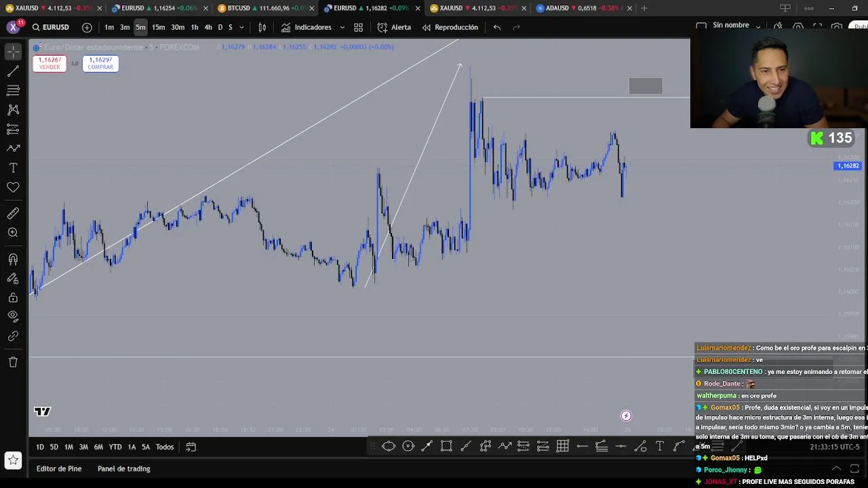Expand the Sin nombre layout dropdown

(758, 26)
